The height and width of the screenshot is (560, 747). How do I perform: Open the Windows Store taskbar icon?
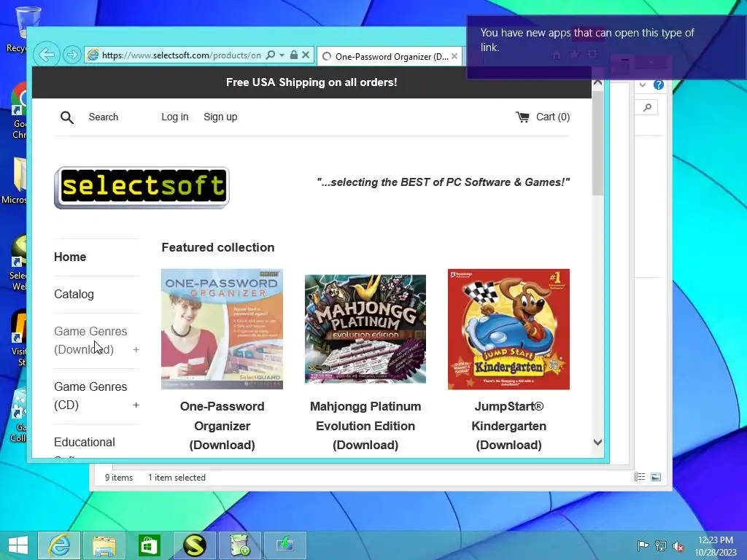[x=149, y=545]
